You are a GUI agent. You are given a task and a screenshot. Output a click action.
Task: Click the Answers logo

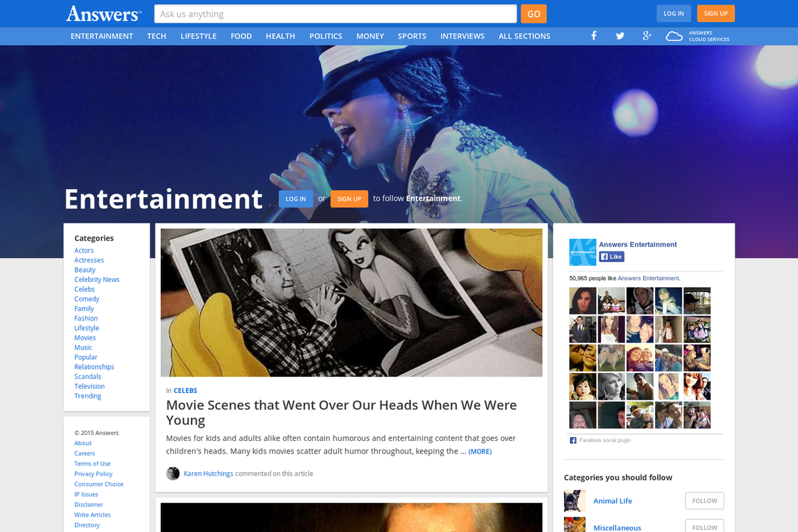click(x=104, y=13)
